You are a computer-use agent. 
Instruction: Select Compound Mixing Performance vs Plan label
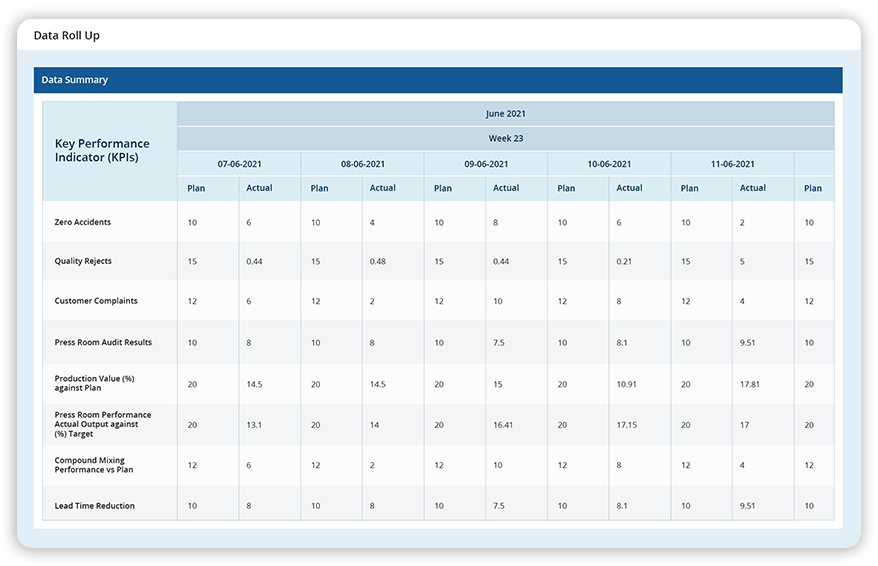pyautogui.click(x=94, y=465)
